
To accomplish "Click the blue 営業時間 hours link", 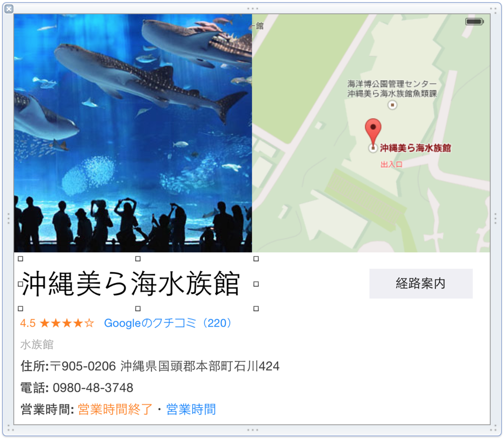I will pyautogui.click(x=191, y=409).
